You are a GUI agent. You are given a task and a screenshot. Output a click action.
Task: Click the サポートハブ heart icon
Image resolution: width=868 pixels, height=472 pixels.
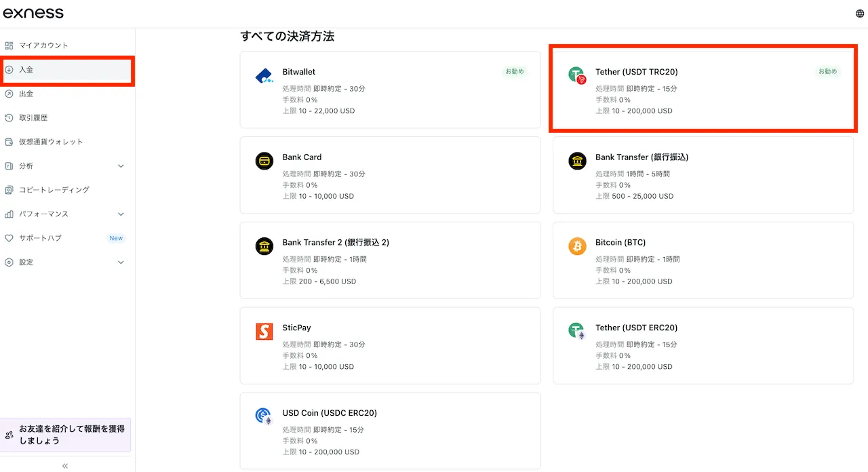(x=9, y=238)
